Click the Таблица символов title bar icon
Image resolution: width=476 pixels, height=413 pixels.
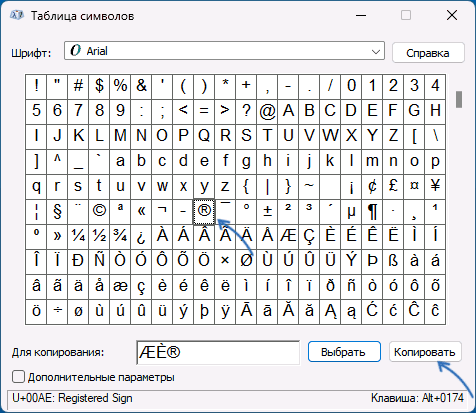pyautogui.click(x=17, y=15)
